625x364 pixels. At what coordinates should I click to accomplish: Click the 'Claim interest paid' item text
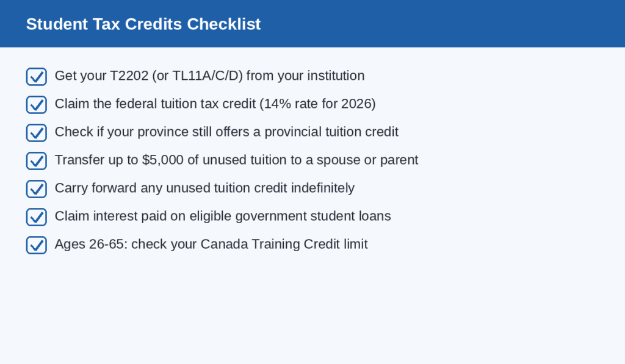[223, 216]
